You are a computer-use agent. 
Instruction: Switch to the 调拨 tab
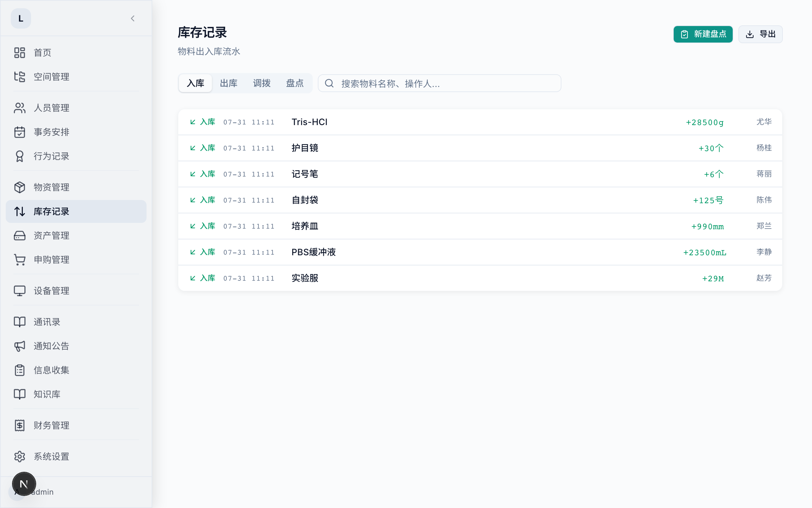[262, 83]
